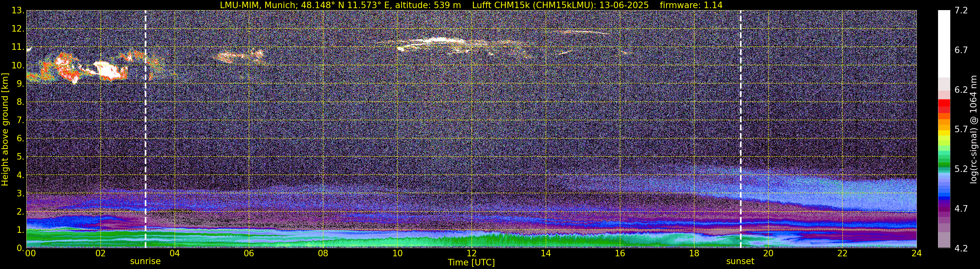980x269 pixels.
Task: Click the height axis tick "6."
Action: (x=20, y=138)
